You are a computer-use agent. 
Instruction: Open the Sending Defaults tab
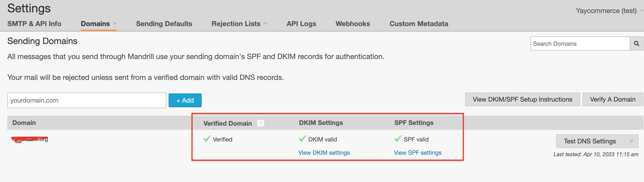pyautogui.click(x=164, y=24)
